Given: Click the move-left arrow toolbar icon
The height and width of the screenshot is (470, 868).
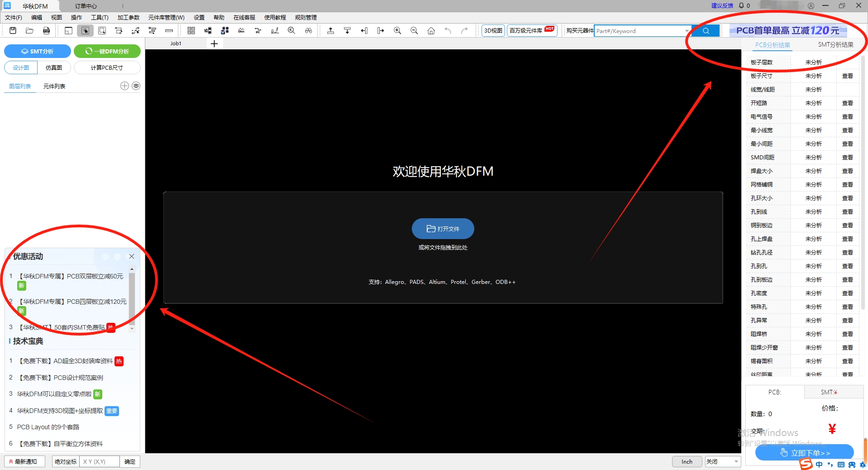Looking at the screenshot, I should click(364, 30).
